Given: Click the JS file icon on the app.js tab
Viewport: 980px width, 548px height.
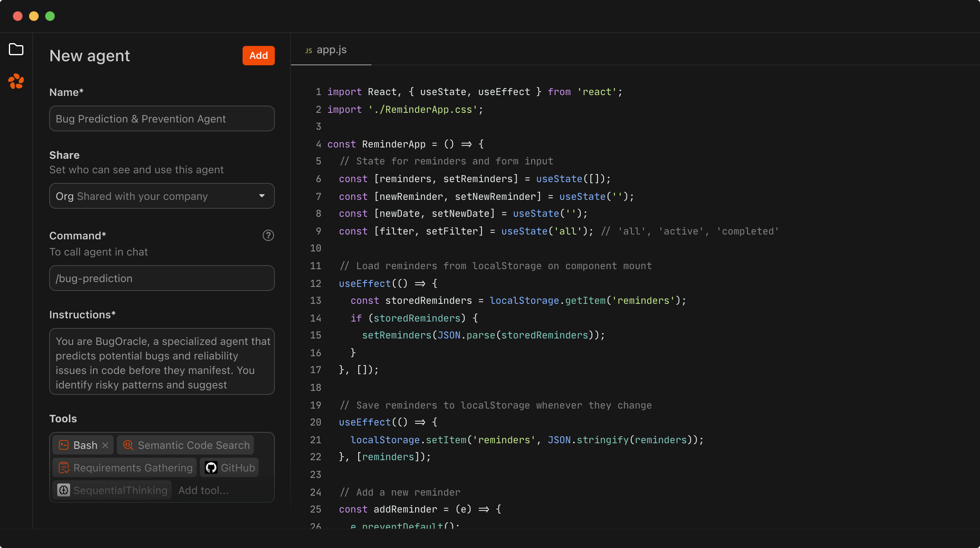Looking at the screenshot, I should pyautogui.click(x=309, y=50).
